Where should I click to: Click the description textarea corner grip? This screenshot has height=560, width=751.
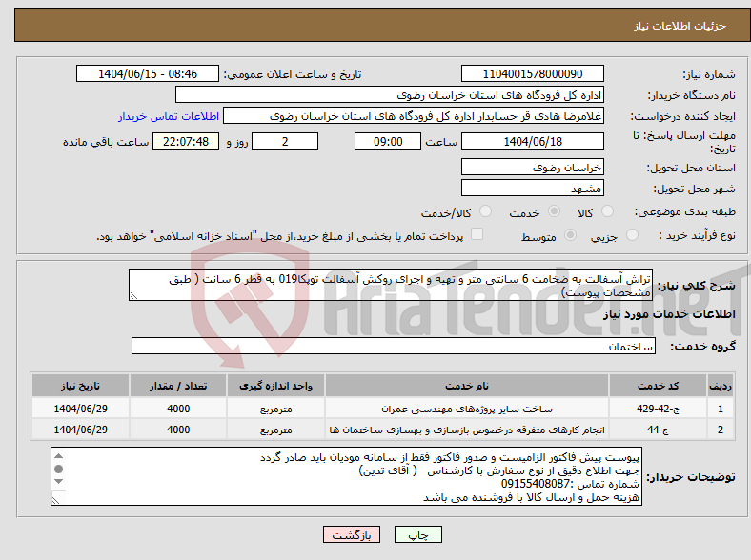(133, 296)
